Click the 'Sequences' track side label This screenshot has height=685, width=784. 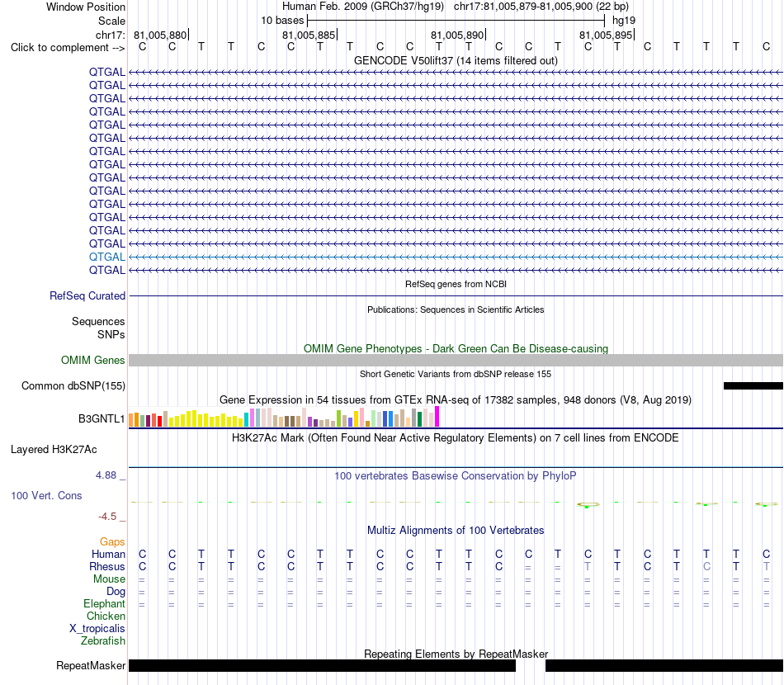98,322
